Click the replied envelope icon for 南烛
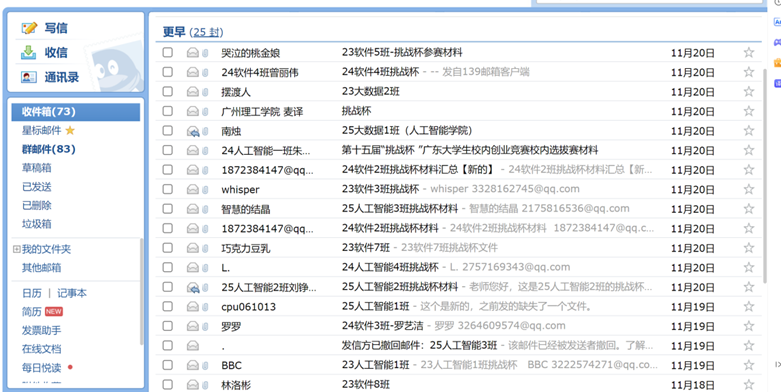781x392 pixels. point(193,131)
